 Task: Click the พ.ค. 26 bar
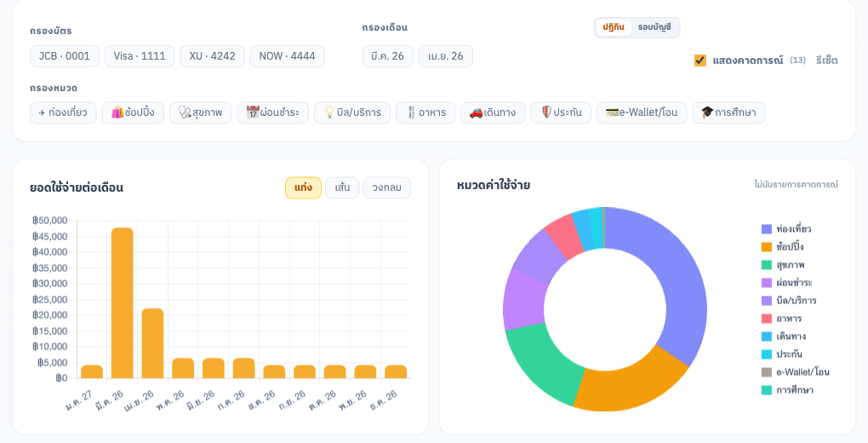[183, 368]
